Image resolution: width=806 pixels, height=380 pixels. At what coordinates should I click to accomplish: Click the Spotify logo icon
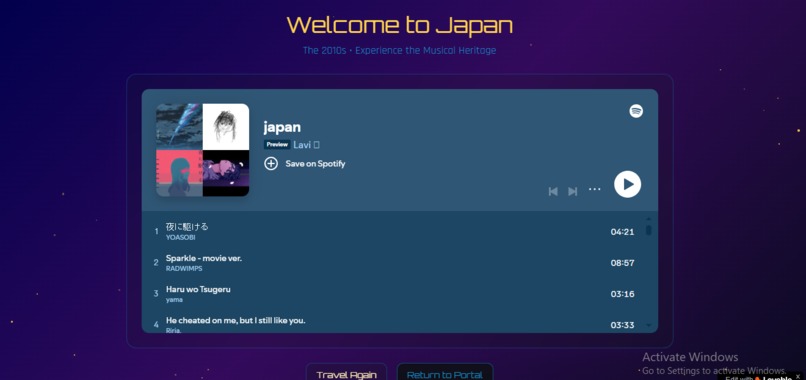(636, 111)
